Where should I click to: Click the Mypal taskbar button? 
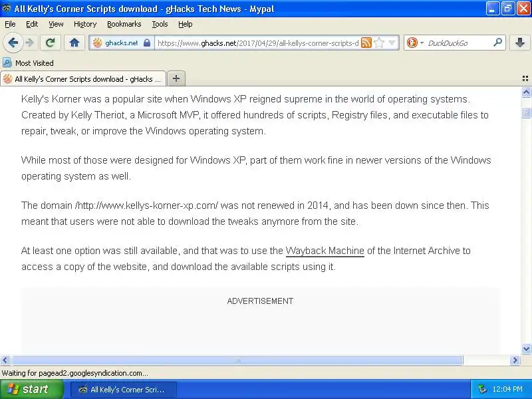(124, 390)
